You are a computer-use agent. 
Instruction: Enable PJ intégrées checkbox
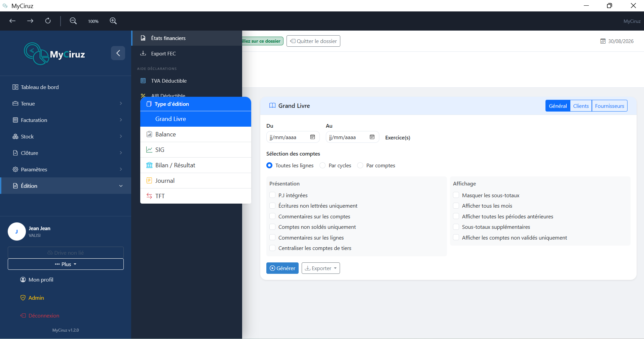(272, 195)
